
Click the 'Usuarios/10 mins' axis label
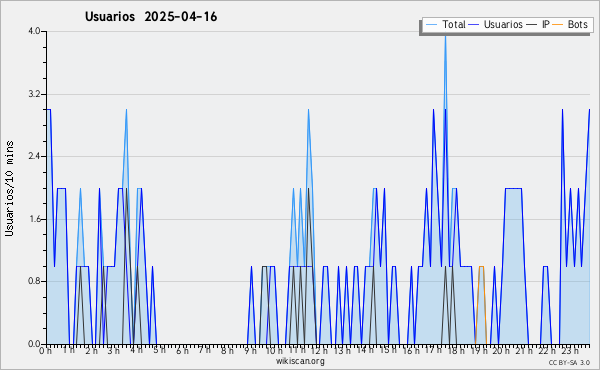(x=9, y=189)
